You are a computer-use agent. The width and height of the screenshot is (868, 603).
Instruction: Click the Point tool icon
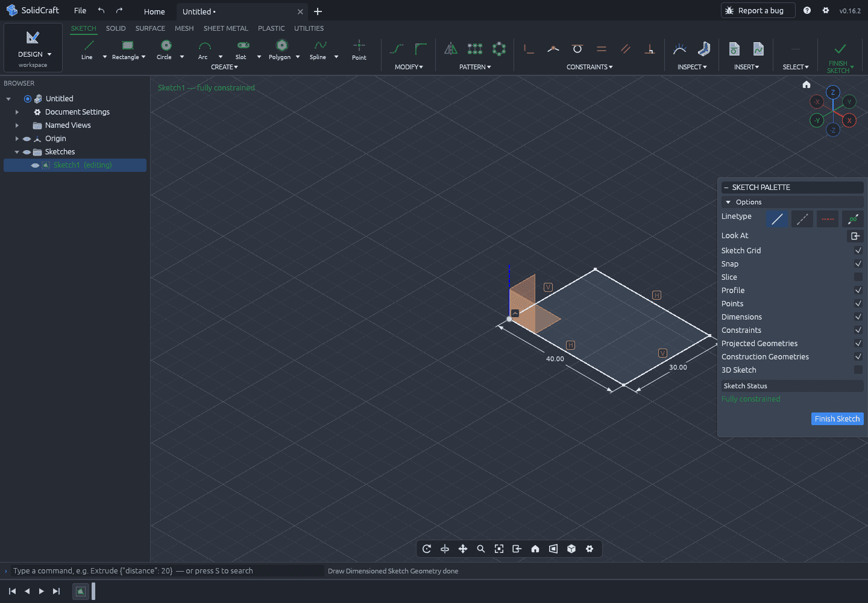[359, 45]
